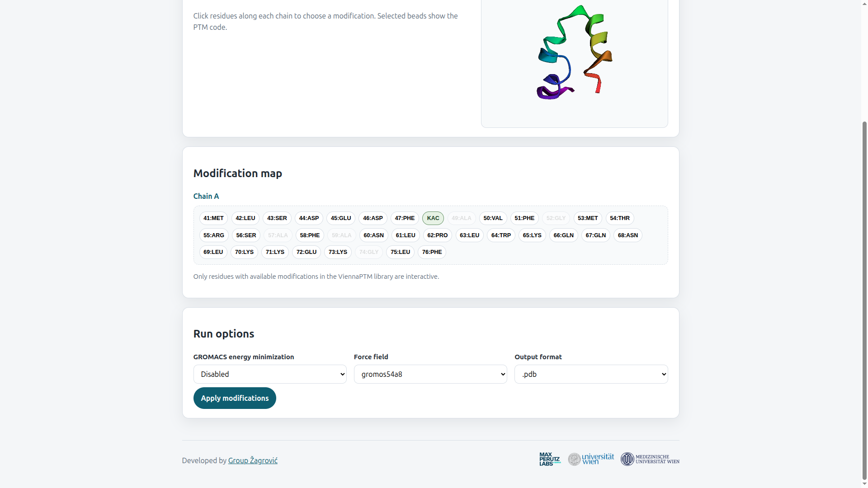Open the Force field dropdown
The image size is (868, 488).
tap(430, 374)
